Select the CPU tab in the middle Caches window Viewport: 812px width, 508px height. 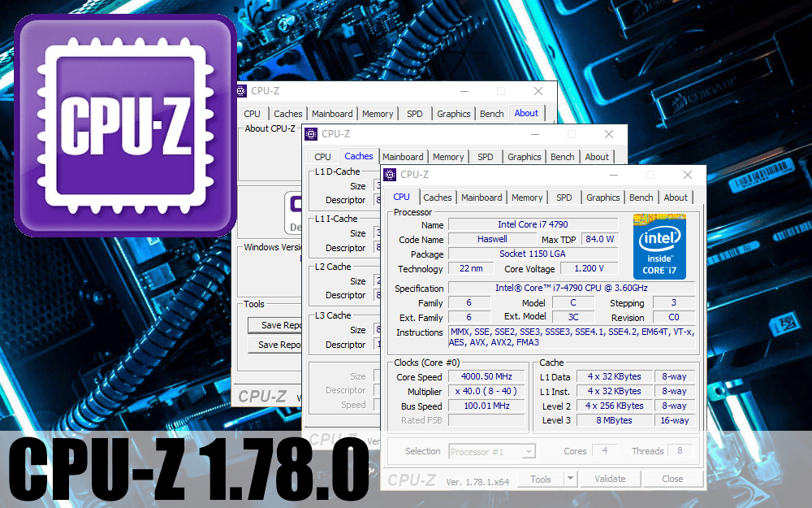(322, 157)
